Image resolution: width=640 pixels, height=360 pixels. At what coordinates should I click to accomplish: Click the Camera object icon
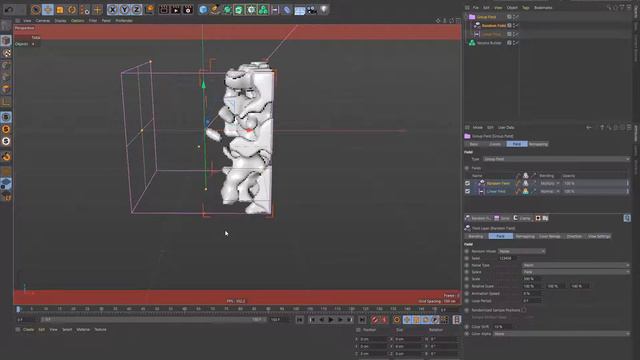tap(312, 10)
